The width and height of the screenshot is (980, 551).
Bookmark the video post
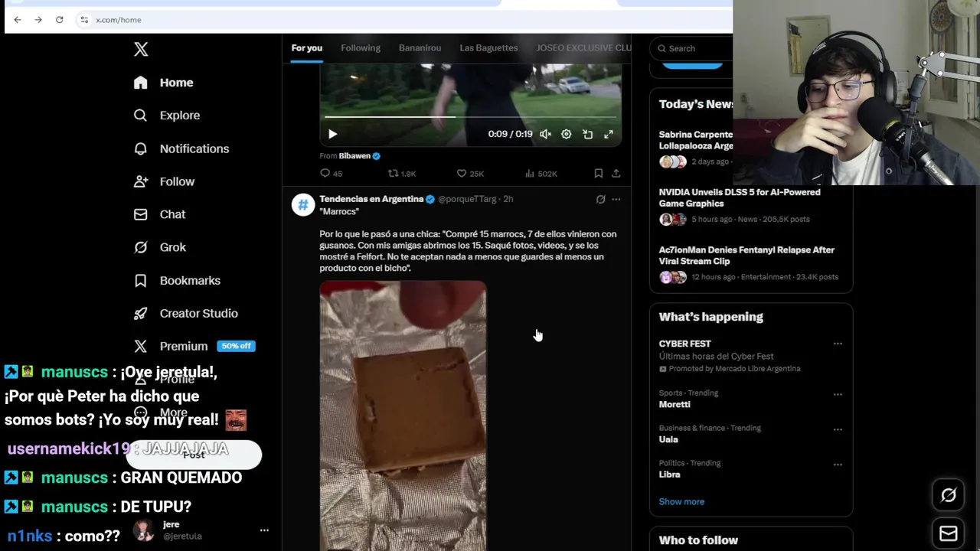598,174
